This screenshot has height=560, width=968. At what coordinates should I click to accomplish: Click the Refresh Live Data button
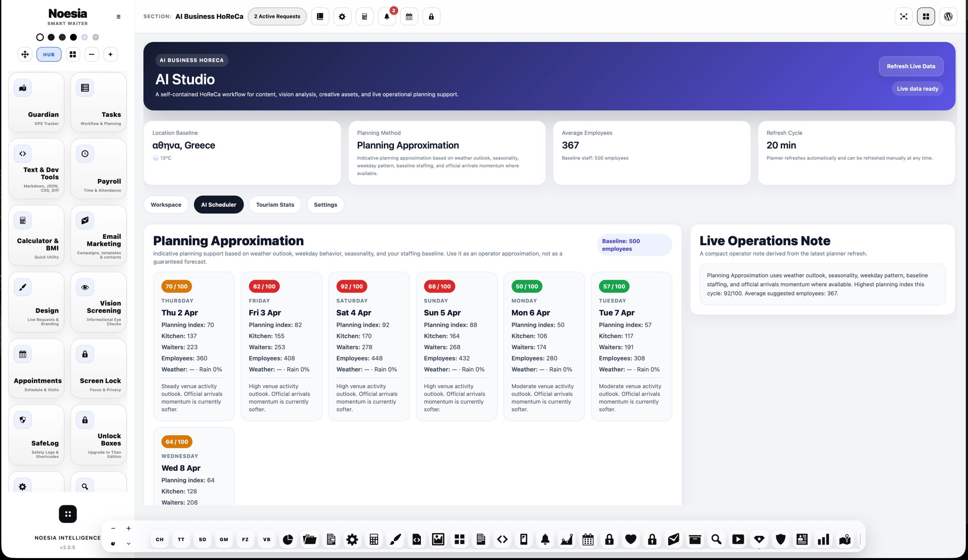[x=911, y=67]
